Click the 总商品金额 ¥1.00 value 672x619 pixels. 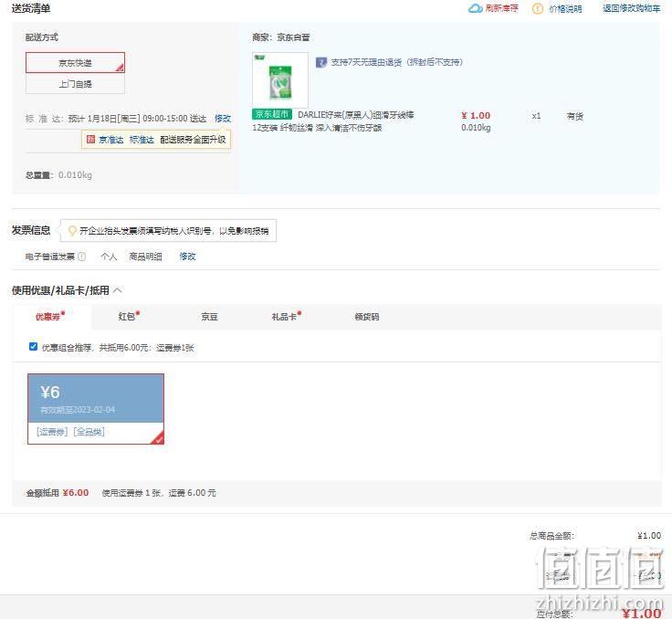[649, 535]
